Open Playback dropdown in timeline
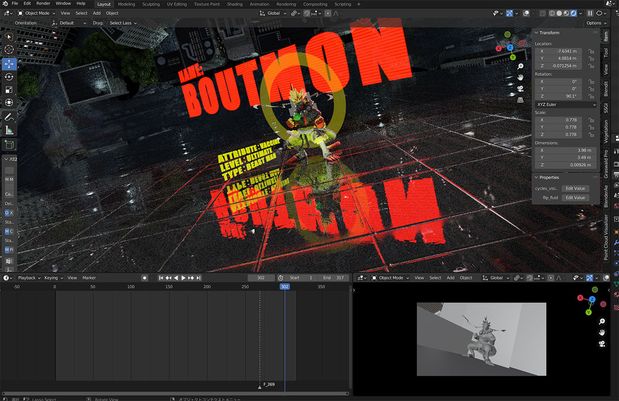This screenshot has height=401, width=619. click(29, 278)
